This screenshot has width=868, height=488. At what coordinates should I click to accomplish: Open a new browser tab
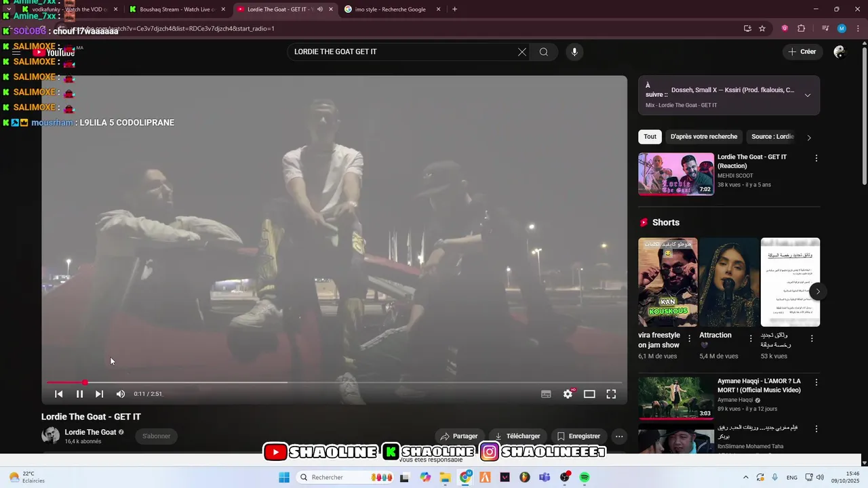pyautogui.click(x=454, y=9)
